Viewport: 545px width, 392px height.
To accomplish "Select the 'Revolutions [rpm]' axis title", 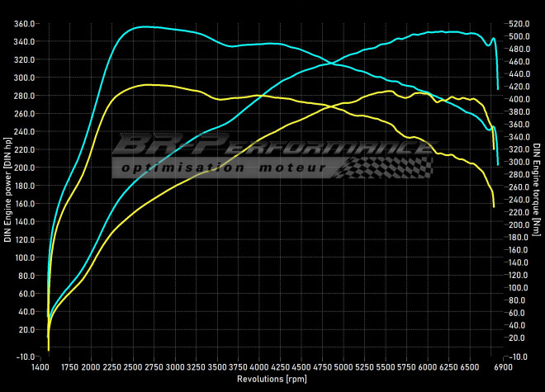I will 272,378.
